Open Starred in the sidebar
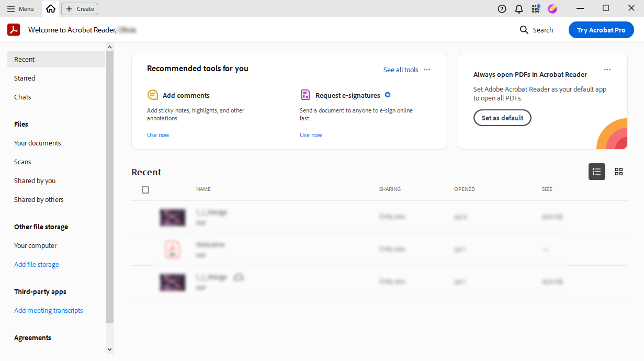The height and width of the screenshot is (361, 644). pyautogui.click(x=25, y=78)
